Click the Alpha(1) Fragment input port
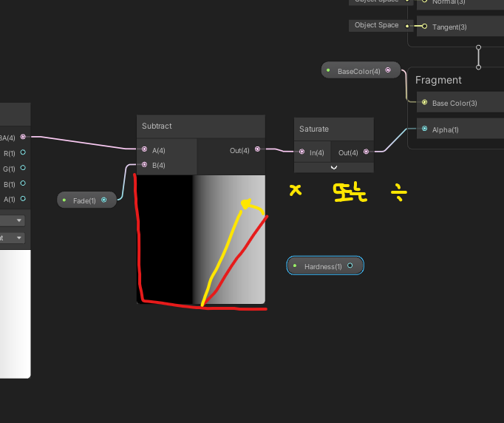This screenshot has width=504, height=423. pyautogui.click(x=425, y=129)
